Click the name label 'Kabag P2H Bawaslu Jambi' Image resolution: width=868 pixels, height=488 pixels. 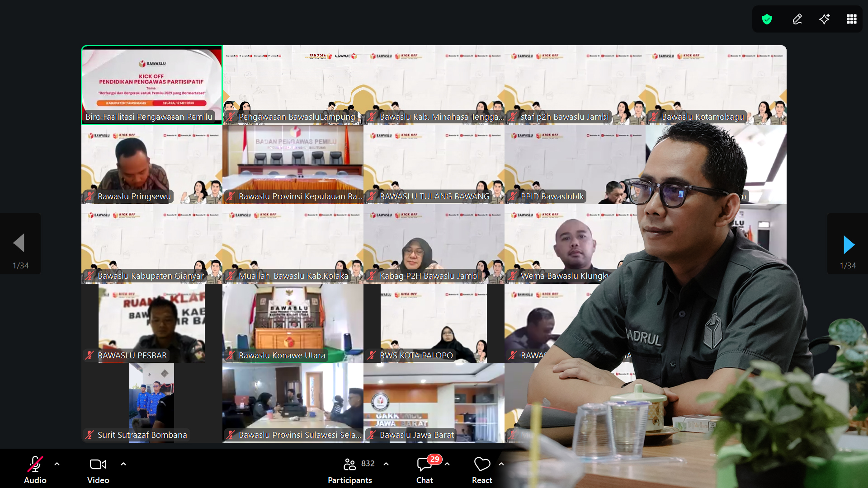429,276
